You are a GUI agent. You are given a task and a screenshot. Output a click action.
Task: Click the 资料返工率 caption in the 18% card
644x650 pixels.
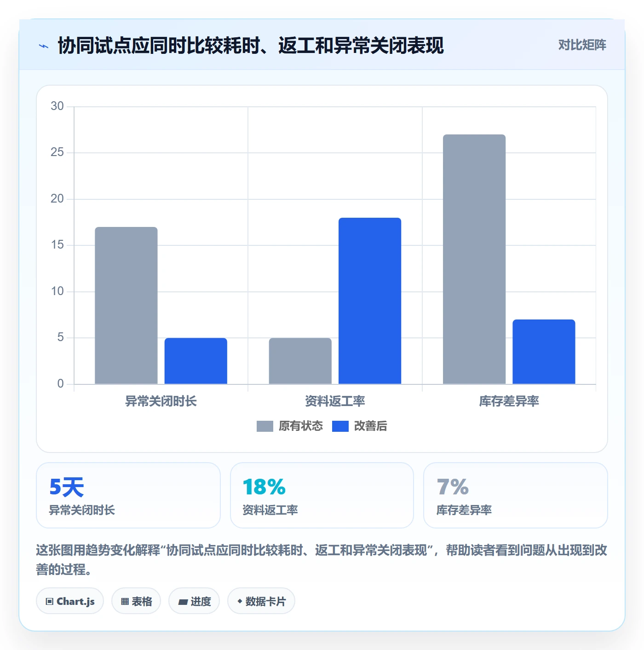(x=270, y=510)
